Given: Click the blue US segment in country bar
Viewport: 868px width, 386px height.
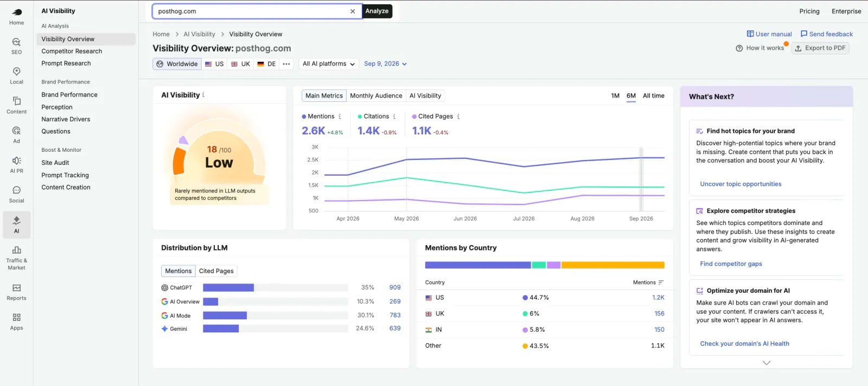Looking at the screenshot, I should tap(478, 265).
